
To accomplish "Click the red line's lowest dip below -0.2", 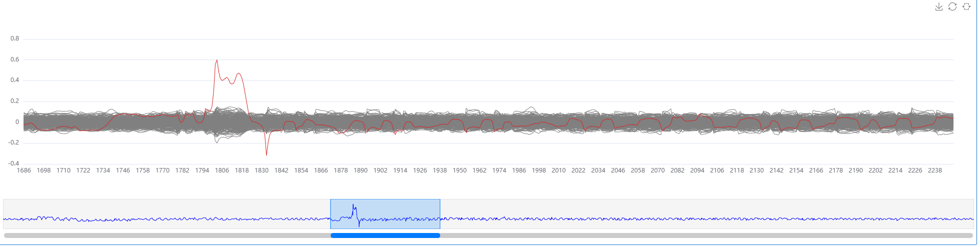I will [x=266, y=154].
